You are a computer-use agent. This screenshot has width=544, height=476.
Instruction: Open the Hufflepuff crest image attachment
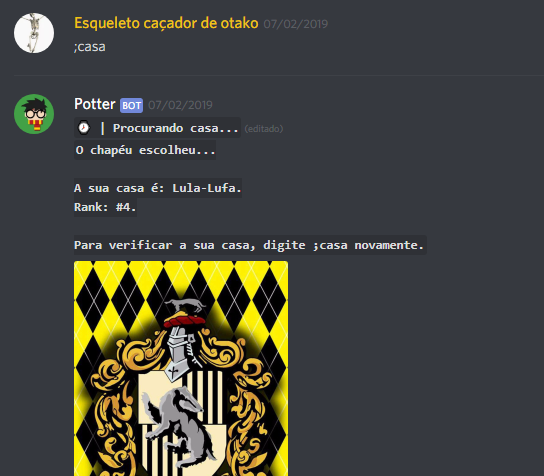coord(181,368)
